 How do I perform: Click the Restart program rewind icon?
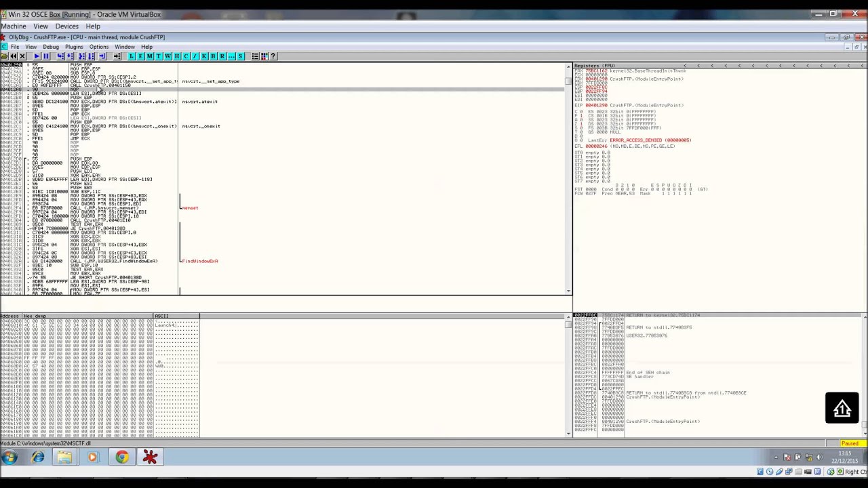(14, 56)
